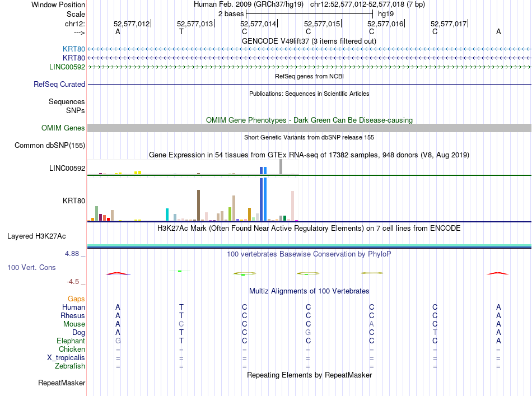The image size is (532, 396).
Task: Click the ---> sequence direction label
Action: point(79,32)
